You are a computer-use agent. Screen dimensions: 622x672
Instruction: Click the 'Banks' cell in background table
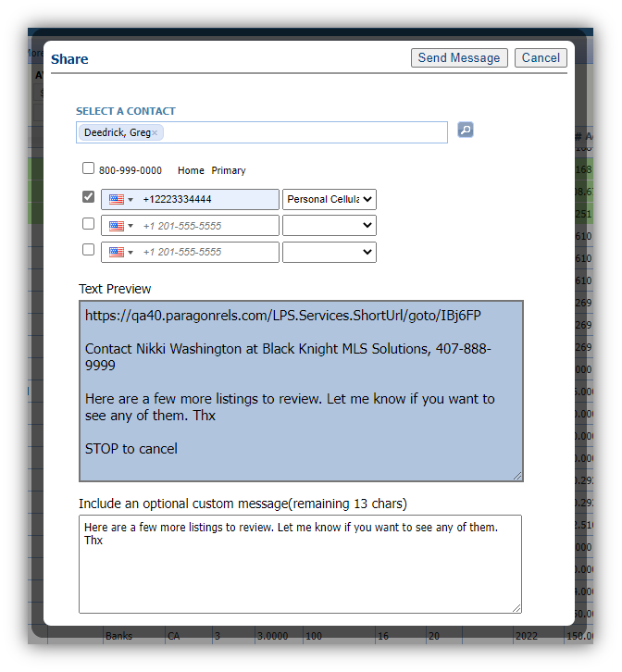[x=119, y=636]
